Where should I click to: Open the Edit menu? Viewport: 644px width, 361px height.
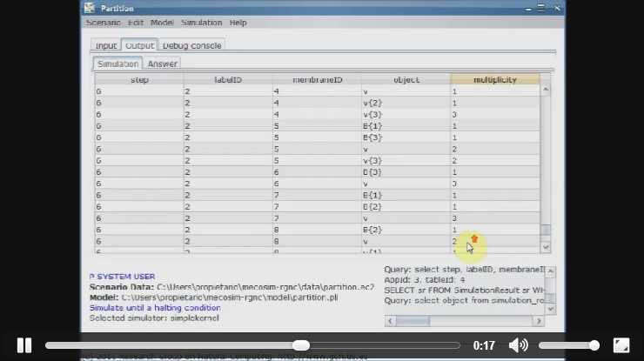(x=136, y=23)
